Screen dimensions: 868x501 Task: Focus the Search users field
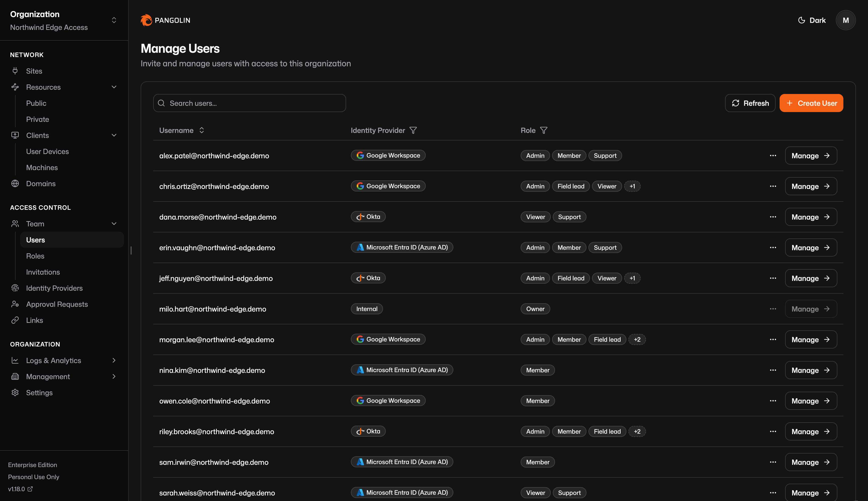(249, 103)
